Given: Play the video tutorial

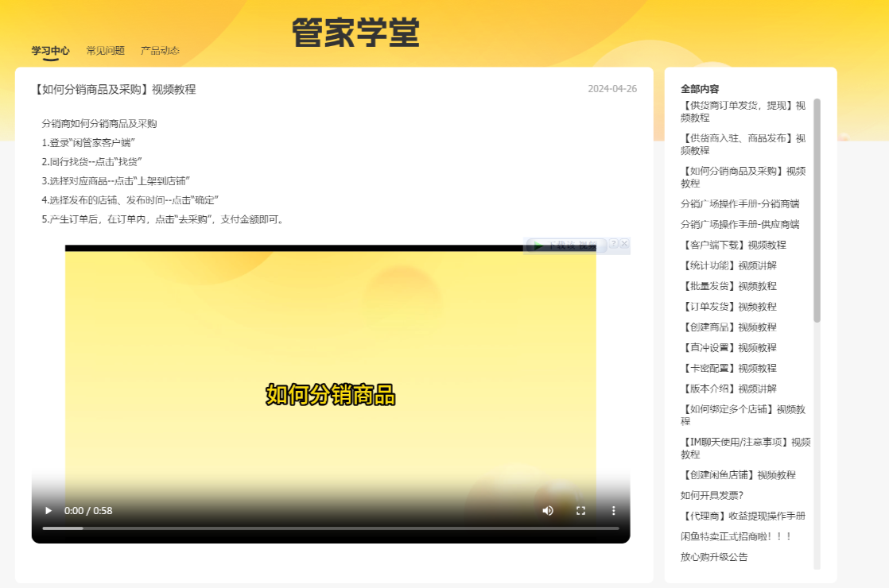Looking at the screenshot, I should [x=49, y=510].
